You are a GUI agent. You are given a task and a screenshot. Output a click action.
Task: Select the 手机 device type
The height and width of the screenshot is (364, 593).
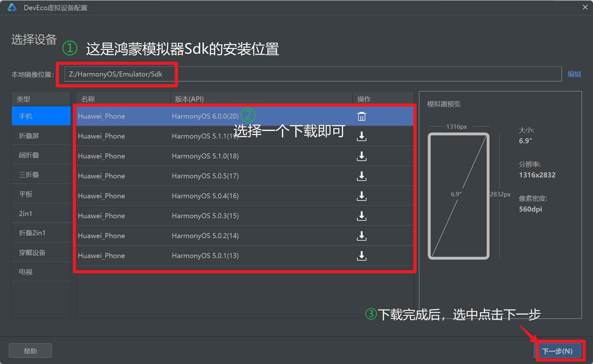(x=41, y=116)
